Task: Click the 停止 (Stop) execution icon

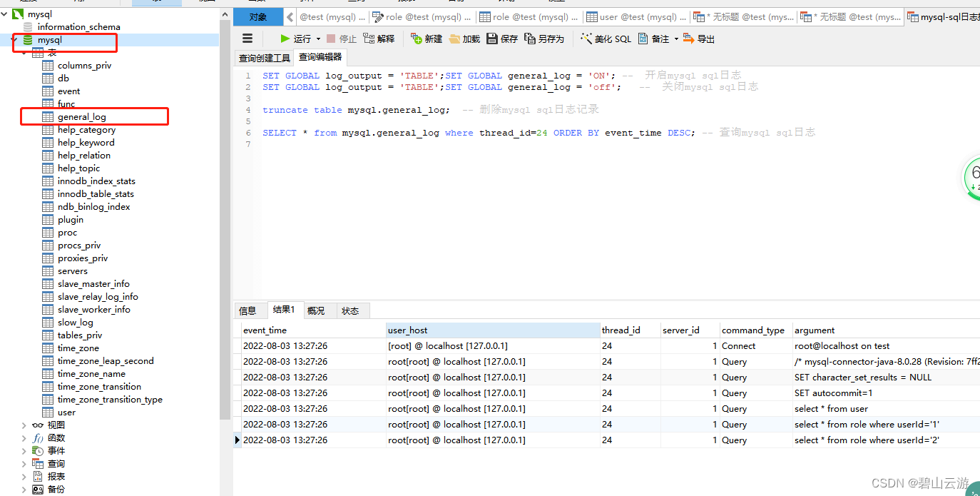Action: pyautogui.click(x=341, y=39)
